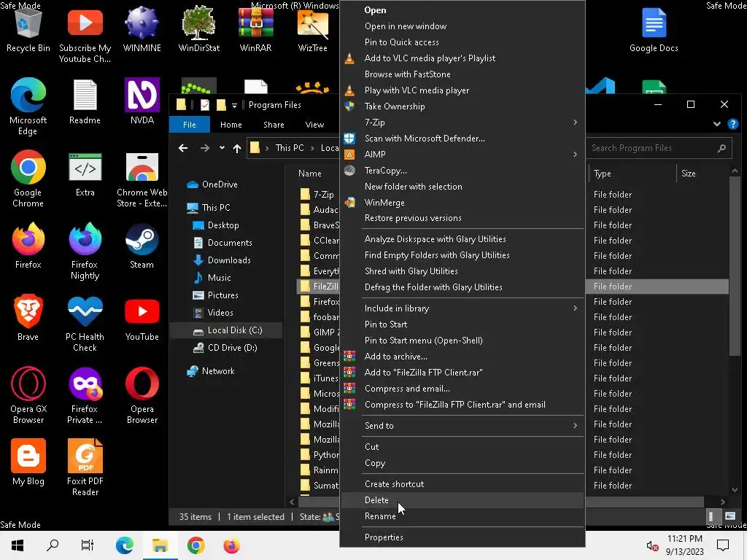Open Properties from the context menu
The height and width of the screenshot is (560, 747).
(462, 537)
